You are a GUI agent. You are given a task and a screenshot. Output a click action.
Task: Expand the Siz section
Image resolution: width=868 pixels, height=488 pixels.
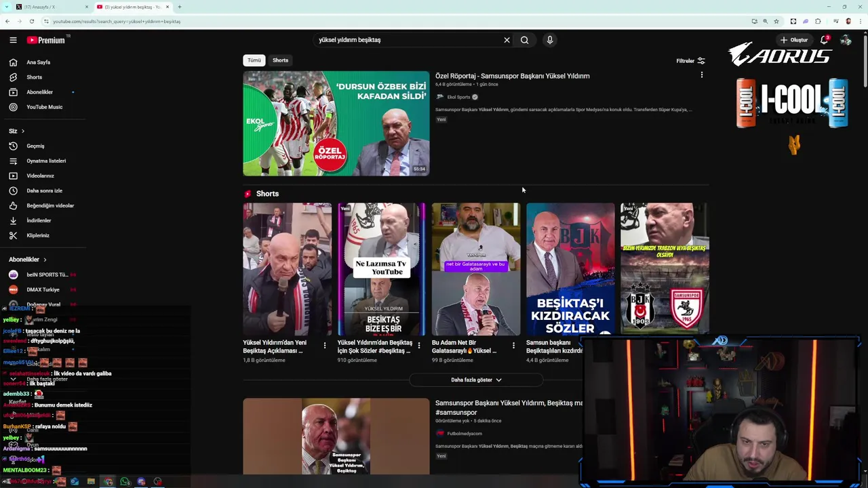[x=16, y=131]
